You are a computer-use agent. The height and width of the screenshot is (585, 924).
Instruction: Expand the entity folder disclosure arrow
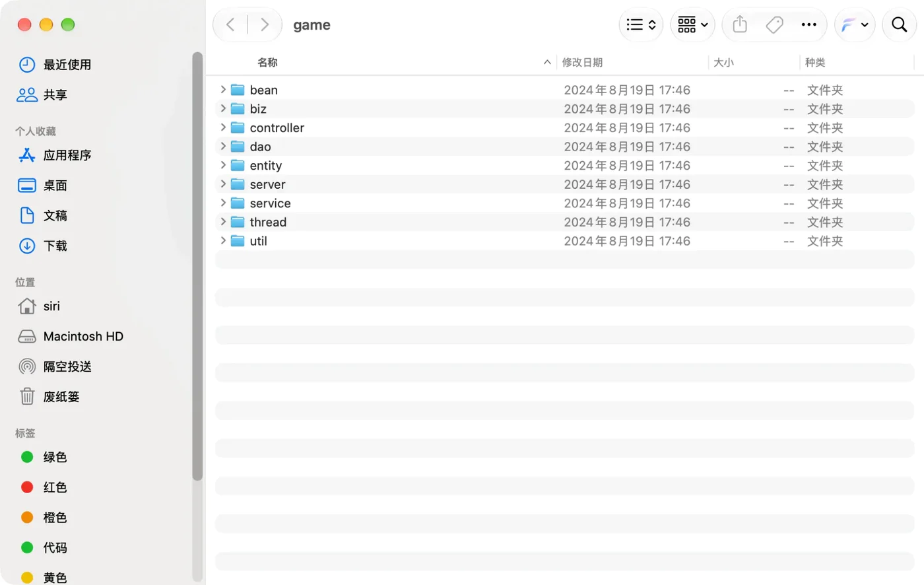223,165
